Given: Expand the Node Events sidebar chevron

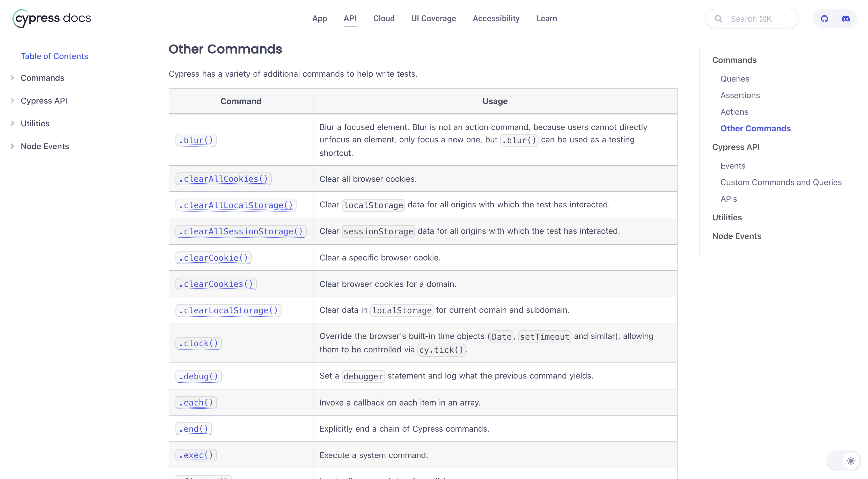Looking at the screenshot, I should 12,146.
